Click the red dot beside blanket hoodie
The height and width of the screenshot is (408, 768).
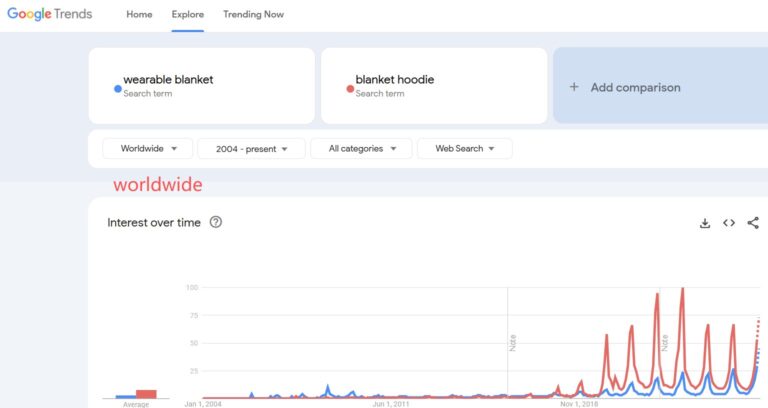(x=350, y=89)
